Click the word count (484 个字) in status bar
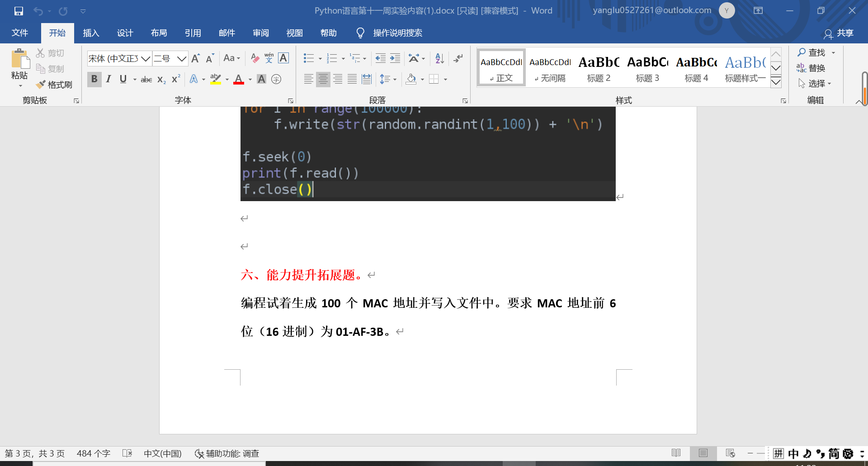 pos(94,453)
